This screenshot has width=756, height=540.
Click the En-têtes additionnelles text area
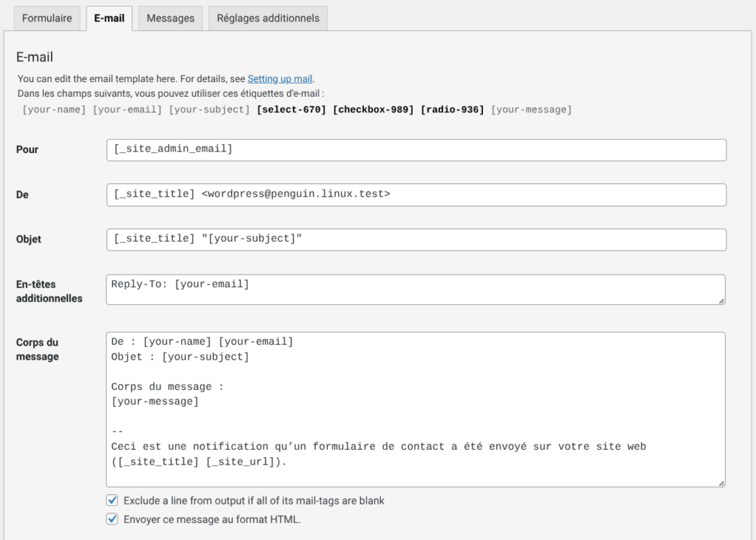click(416, 290)
